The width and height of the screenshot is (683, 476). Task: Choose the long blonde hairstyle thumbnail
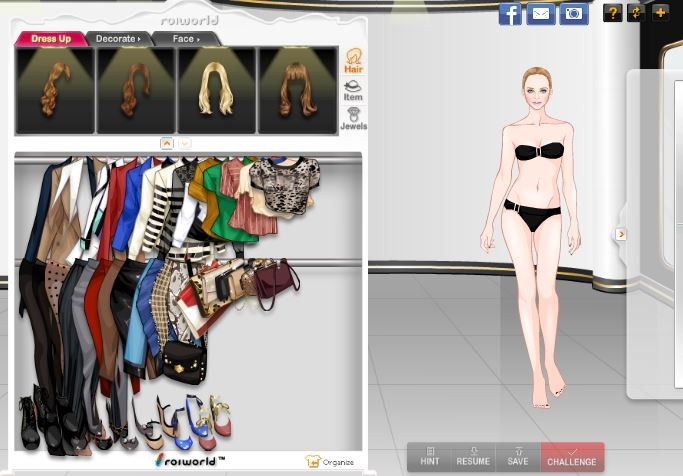217,90
